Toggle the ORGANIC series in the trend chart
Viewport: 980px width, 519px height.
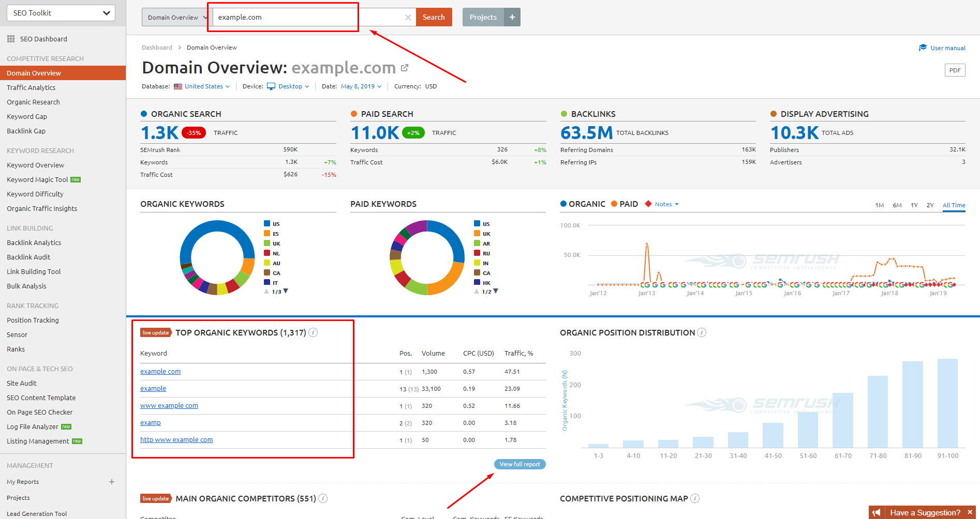(583, 204)
